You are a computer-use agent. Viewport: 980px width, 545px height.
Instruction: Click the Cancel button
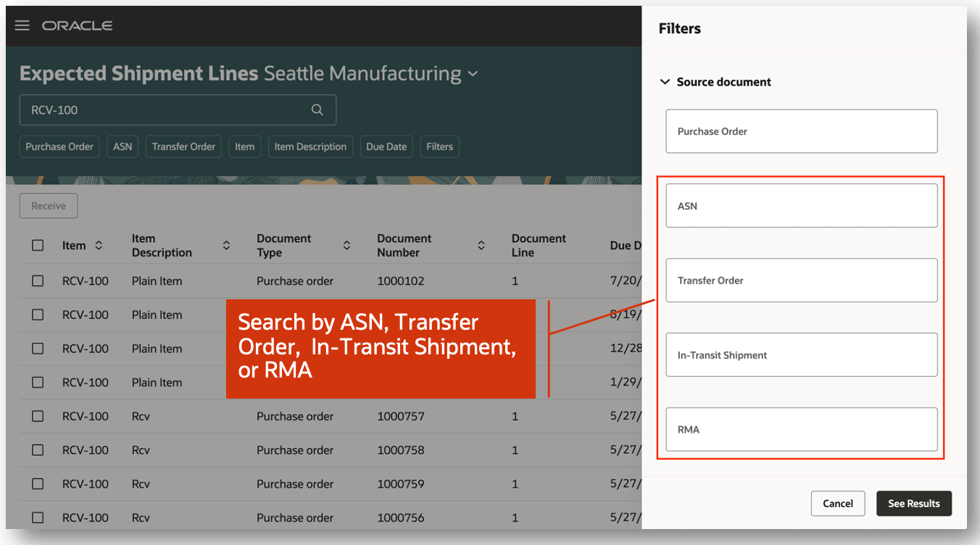(x=838, y=503)
